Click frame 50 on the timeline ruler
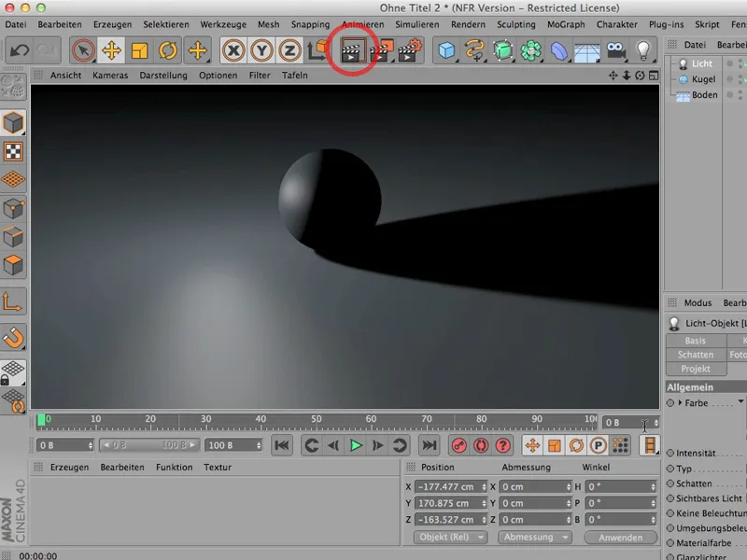747x560 pixels. (x=317, y=419)
